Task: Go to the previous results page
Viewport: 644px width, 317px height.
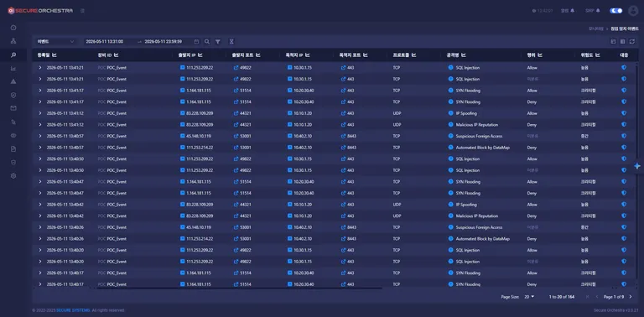Action: (597, 297)
